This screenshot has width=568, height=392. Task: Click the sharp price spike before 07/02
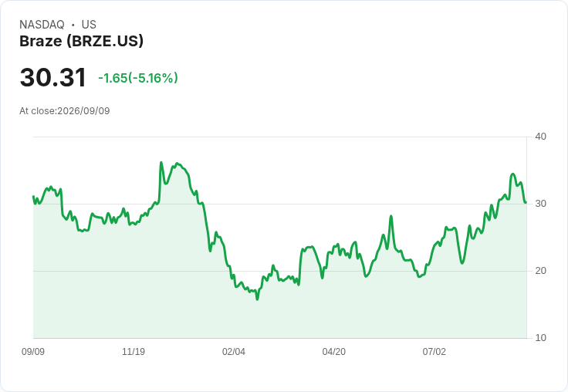pos(391,216)
